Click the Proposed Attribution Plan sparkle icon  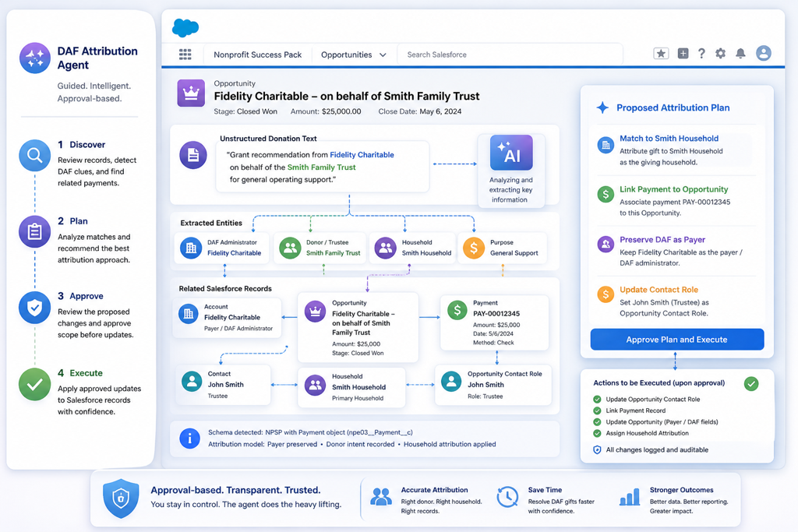[x=602, y=107]
